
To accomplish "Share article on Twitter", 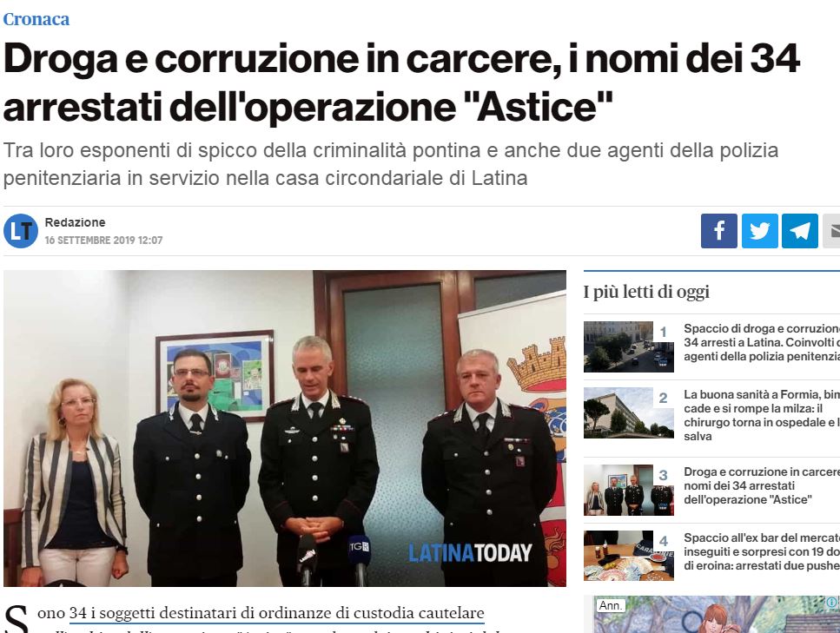I will tap(759, 231).
